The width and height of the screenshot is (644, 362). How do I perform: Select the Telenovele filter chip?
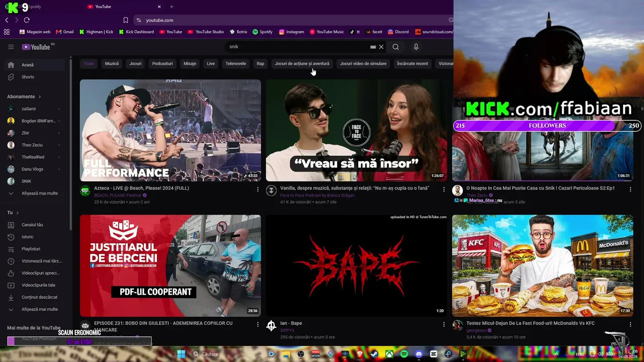(x=235, y=63)
